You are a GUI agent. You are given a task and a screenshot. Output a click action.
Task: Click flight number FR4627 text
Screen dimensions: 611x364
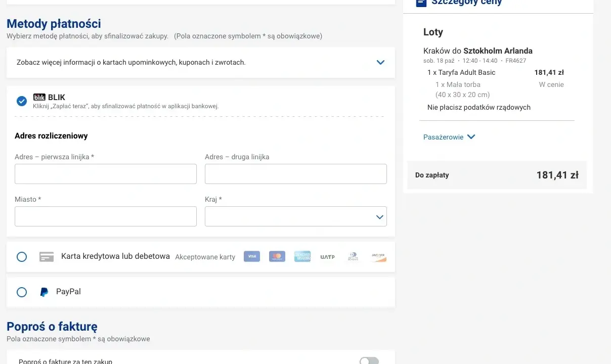click(516, 61)
